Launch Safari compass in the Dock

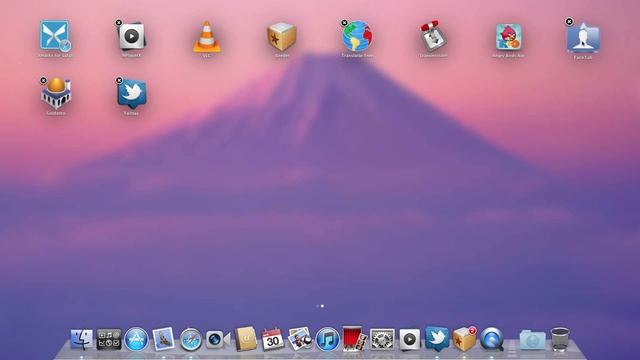pyautogui.click(x=191, y=340)
